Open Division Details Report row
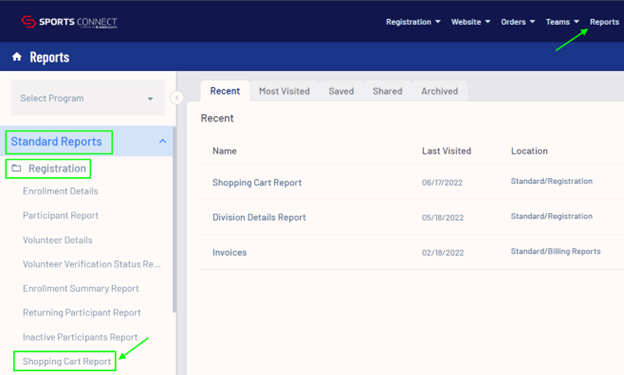This screenshot has width=624, height=375. tap(259, 217)
